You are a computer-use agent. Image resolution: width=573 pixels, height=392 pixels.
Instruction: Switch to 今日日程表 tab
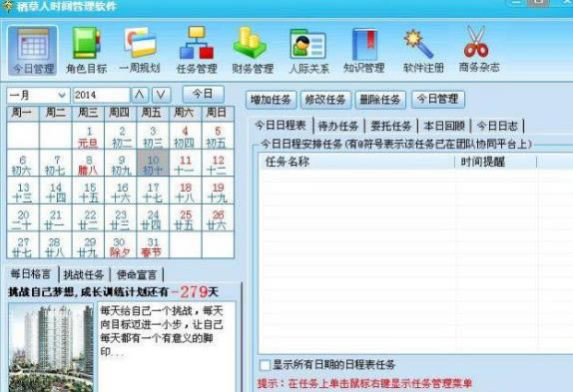(x=281, y=126)
